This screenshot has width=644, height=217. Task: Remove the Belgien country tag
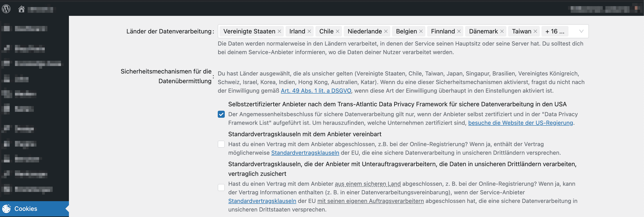pyautogui.click(x=421, y=31)
